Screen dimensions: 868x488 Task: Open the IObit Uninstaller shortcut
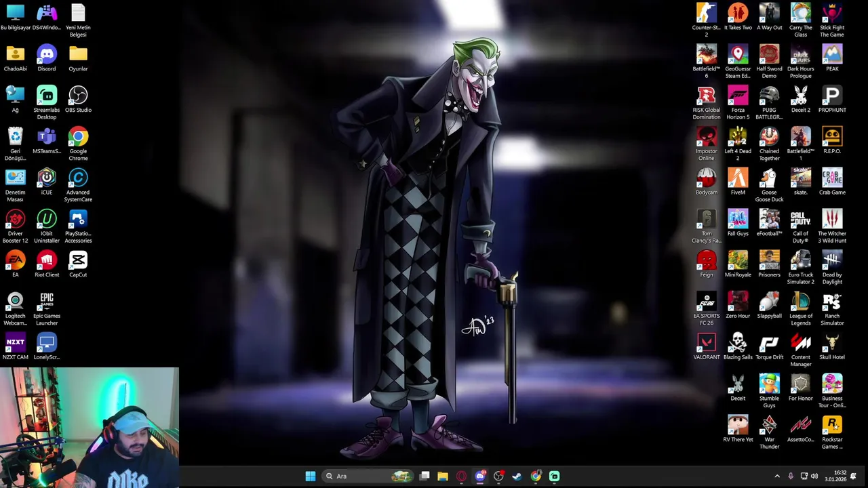[x=47, y=220]
